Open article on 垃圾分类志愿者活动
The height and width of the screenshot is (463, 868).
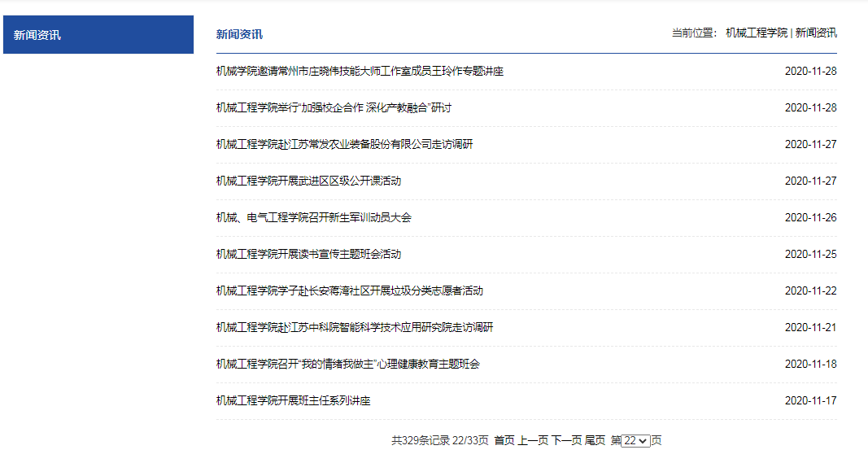[x=350, y=291]
